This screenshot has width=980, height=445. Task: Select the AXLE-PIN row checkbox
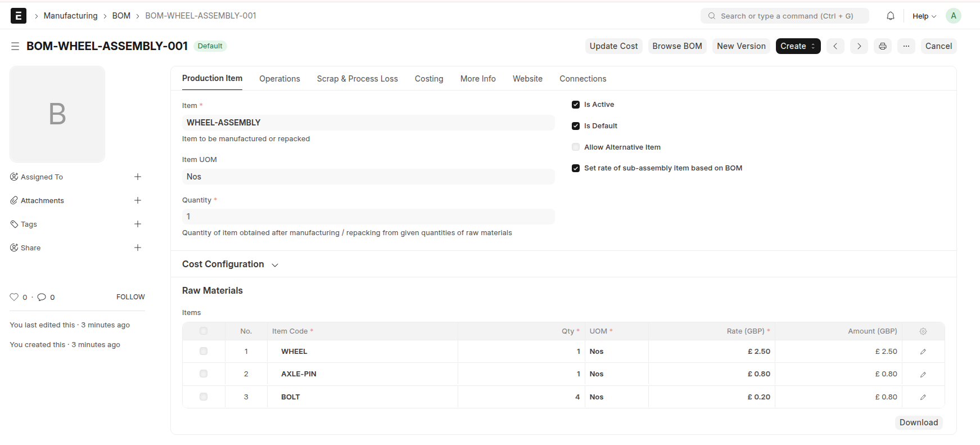[x=204, y=374]
